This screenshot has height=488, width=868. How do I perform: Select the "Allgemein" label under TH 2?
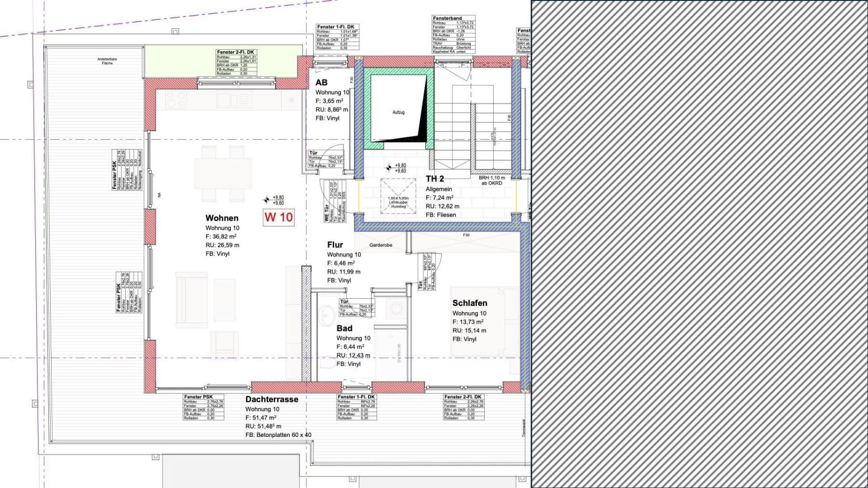439,189
